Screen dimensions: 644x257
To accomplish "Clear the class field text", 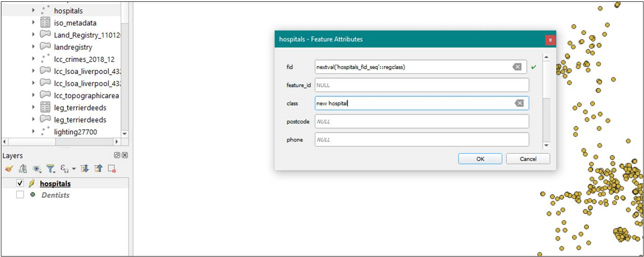I will tap(519, 104).
